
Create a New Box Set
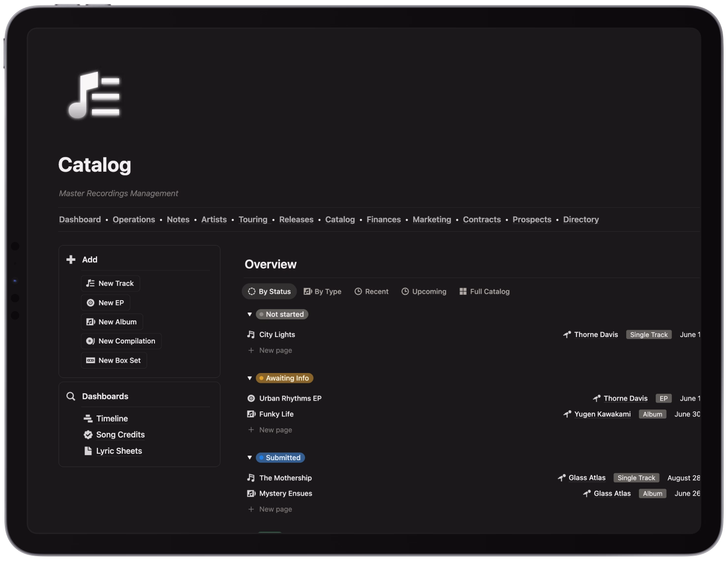coord(114,360)
